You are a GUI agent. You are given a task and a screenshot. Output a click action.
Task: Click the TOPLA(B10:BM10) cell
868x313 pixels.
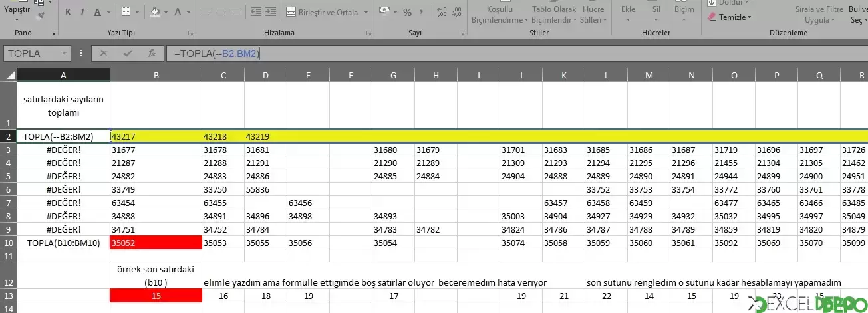tap(64, 243)
